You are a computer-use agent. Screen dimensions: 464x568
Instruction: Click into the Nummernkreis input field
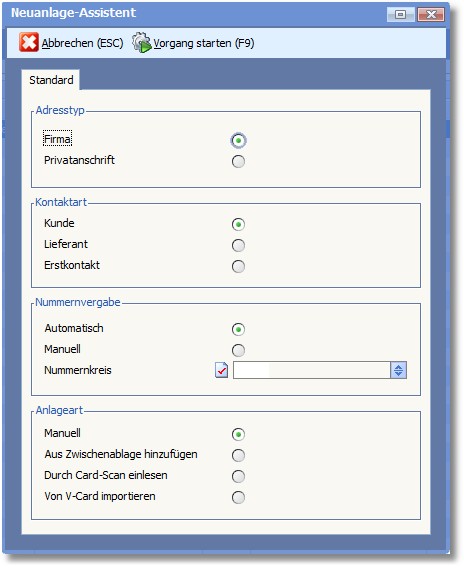pyautogui.click(x=312, y=370)
